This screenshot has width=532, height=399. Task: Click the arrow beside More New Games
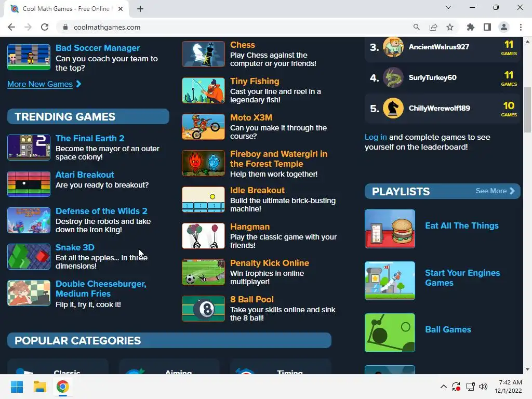tap(79, 84)
